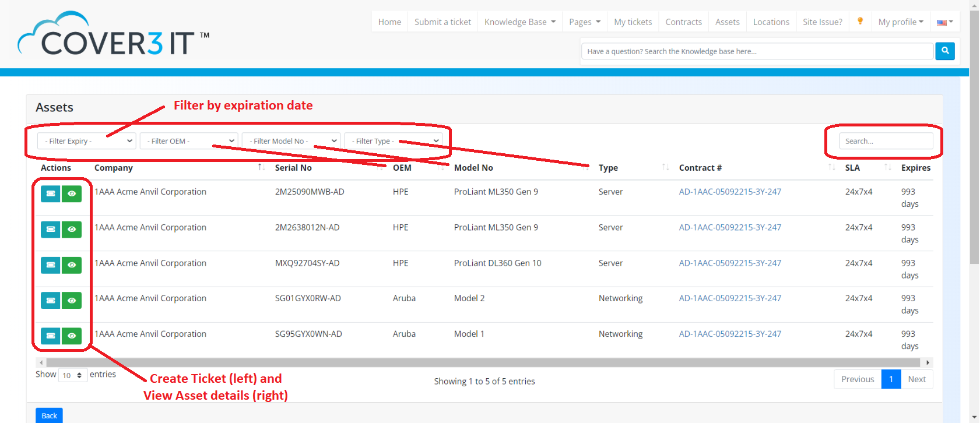The image size is (980, 423).
Task: Click the lightbulb icon in navbar
Action: pos(860,22)
